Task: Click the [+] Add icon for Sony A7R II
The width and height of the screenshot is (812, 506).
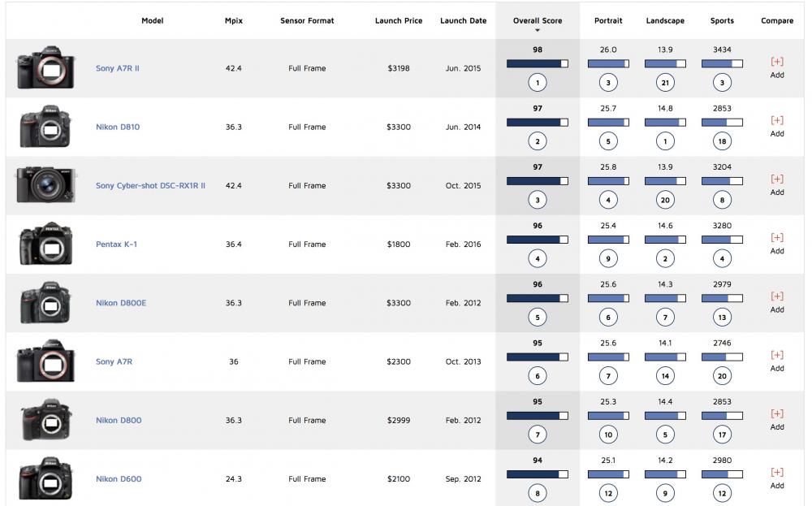Action: point(776,62)
